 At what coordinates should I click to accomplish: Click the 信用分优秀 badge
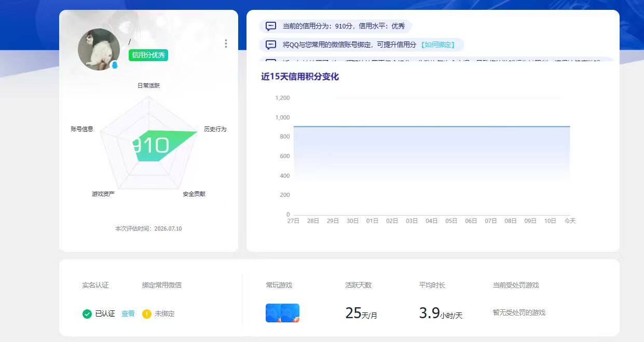pyautogui.click(x=148, y=55)
